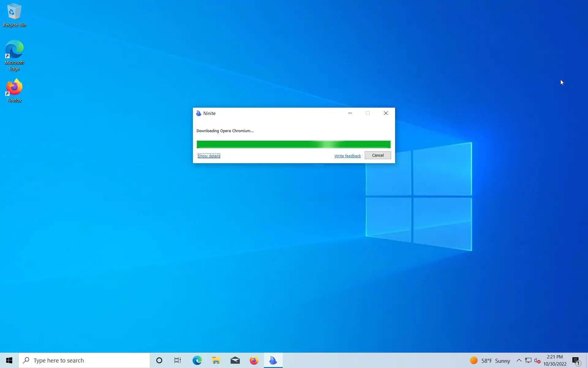The image size is (588, 368).
Task: Select the Microsoft Edge desktop shortcut
Action: coord(14,55)
